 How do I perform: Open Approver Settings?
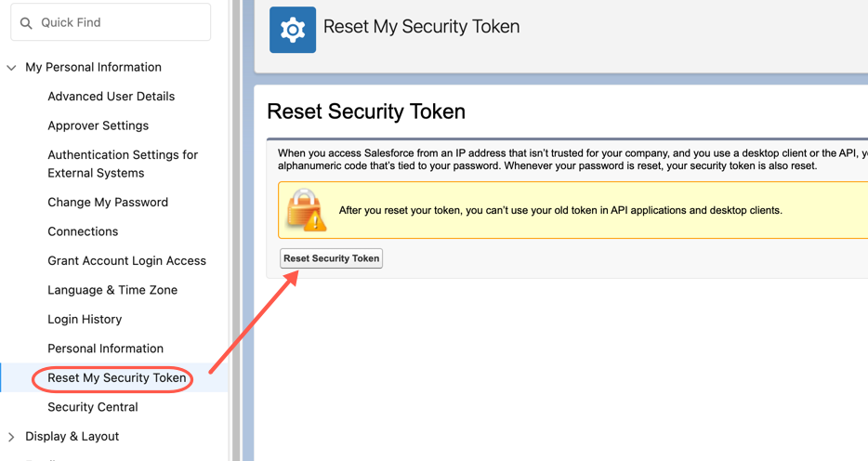point(98,125)
